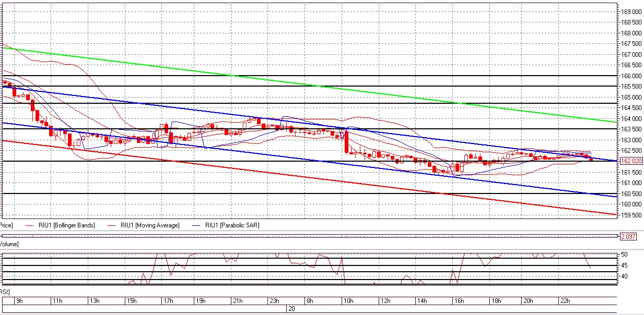Click the 161 000 price axis label

tap(632, 183)
